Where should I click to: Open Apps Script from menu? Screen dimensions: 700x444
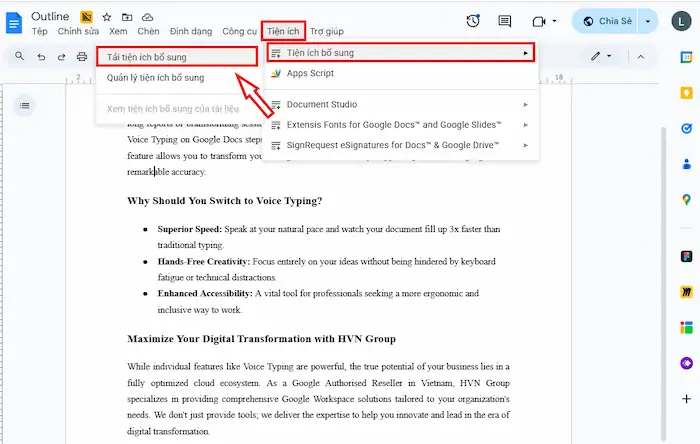pyautogui.click(x=309, y=74)
